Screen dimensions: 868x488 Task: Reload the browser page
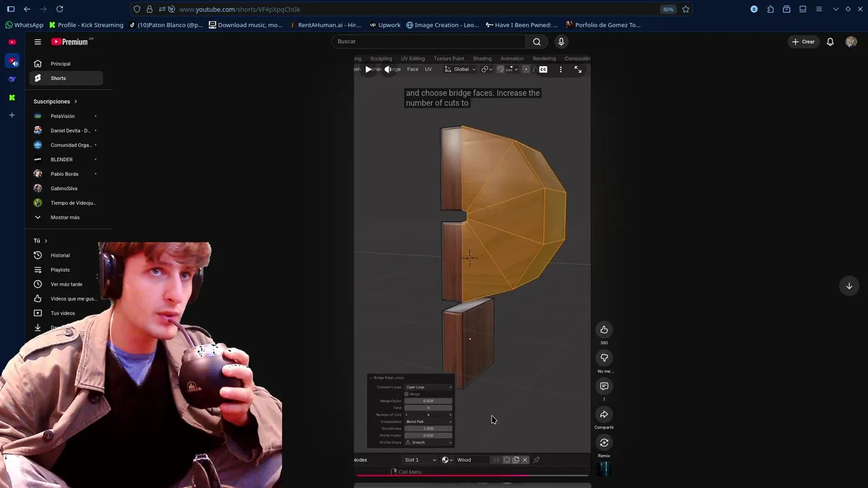coord(60,9)
